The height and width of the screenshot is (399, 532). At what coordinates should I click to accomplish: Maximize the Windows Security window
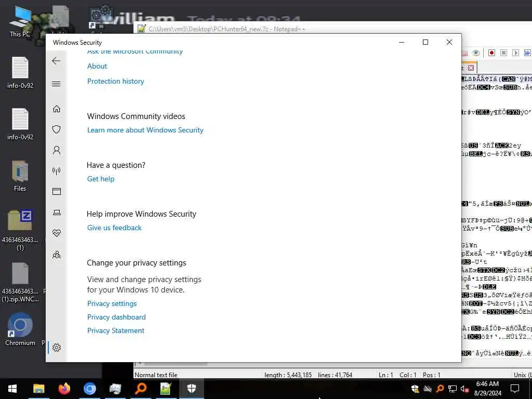point(425,42)
